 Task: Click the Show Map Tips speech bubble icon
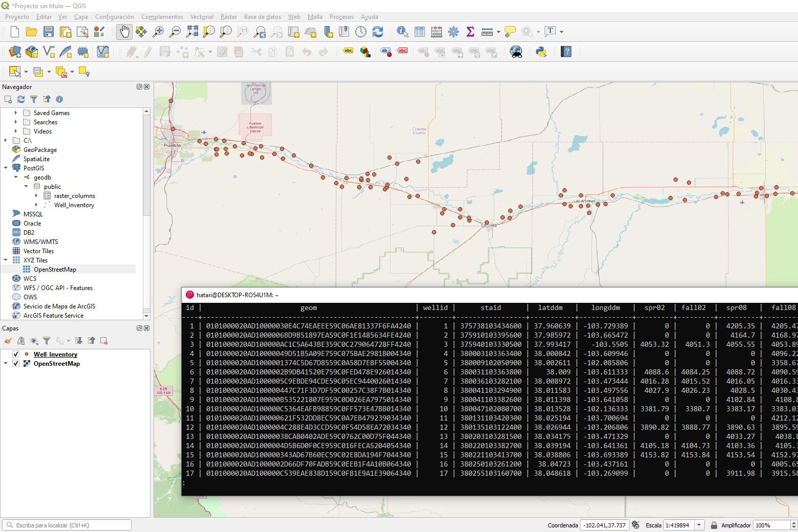[510, 32]
